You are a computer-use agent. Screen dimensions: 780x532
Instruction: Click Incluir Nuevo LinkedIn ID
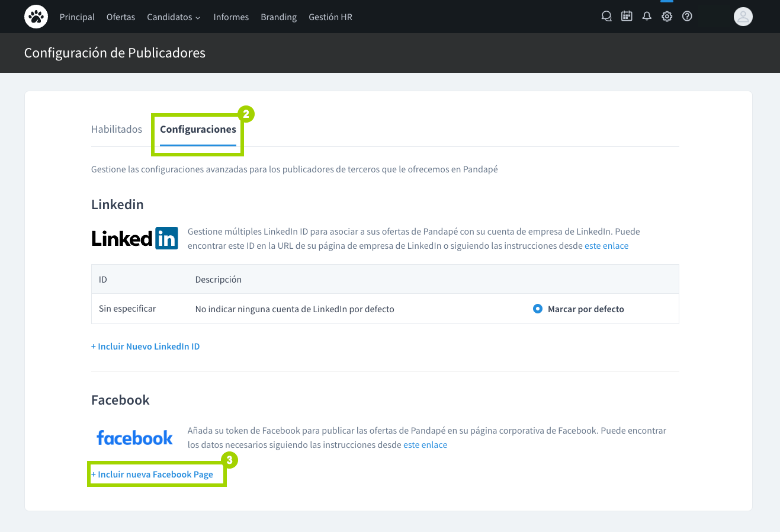pos(145,346)
